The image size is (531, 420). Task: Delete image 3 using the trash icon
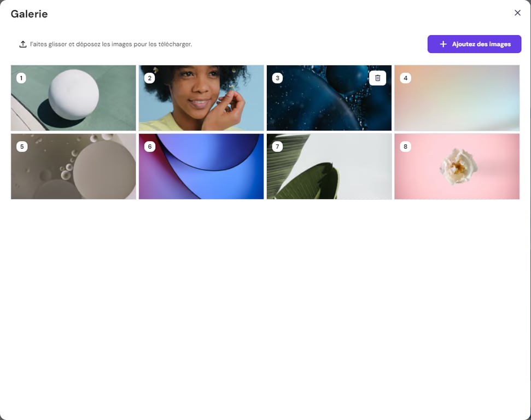(x=378, y=78)
